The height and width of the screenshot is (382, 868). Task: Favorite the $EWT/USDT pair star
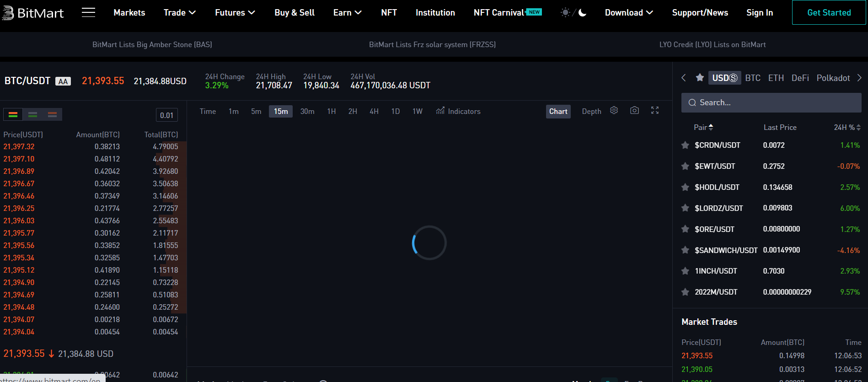pos(685,167)
